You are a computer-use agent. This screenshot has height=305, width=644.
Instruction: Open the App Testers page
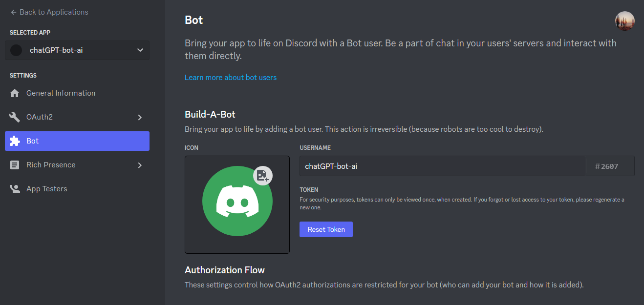point(77,189)
